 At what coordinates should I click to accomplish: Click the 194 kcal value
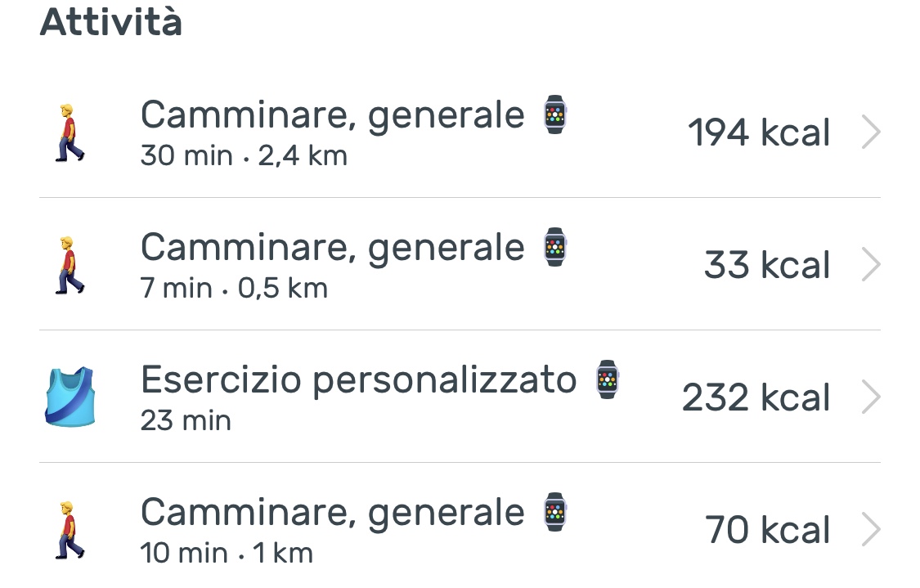(759, 132)
